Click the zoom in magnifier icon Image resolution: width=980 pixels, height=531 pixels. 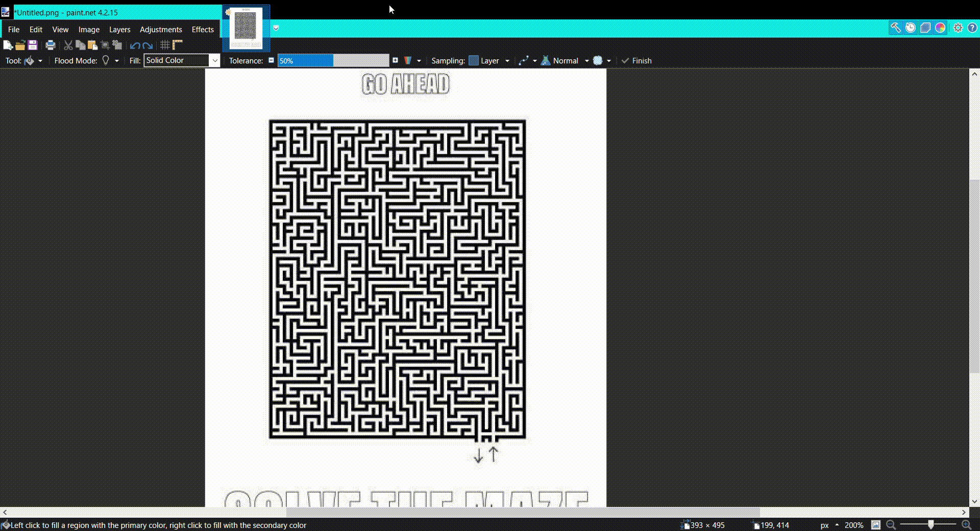tap(966, 524)
